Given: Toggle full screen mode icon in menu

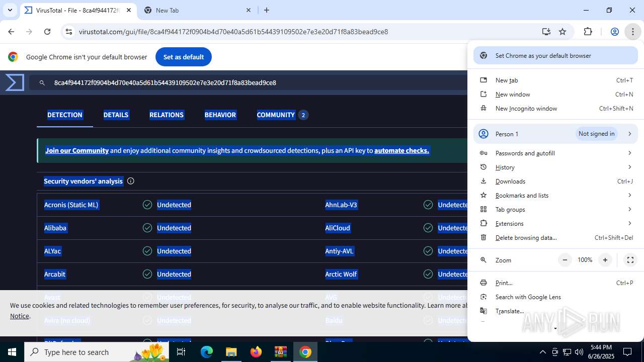Looking at the screenshot, I should [630, 260].
